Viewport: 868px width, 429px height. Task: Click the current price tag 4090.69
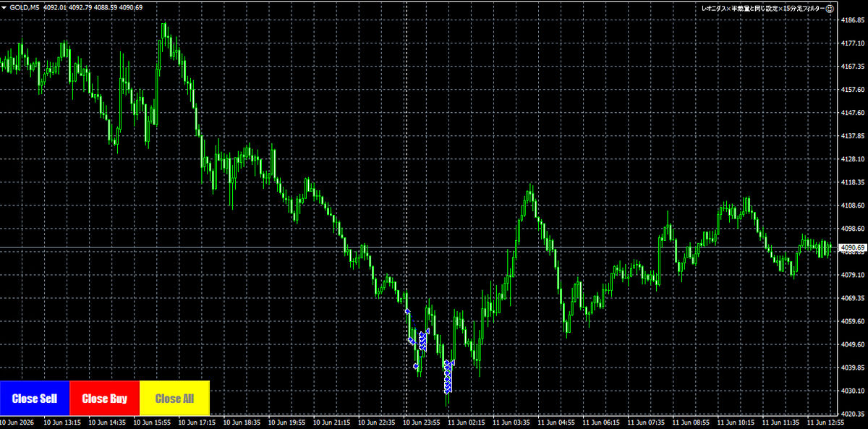853,248
